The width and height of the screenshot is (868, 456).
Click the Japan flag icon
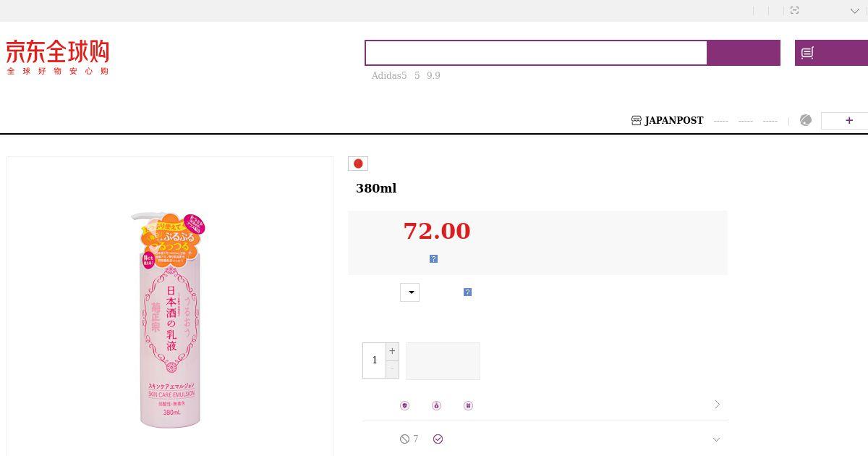coord(358,164)
